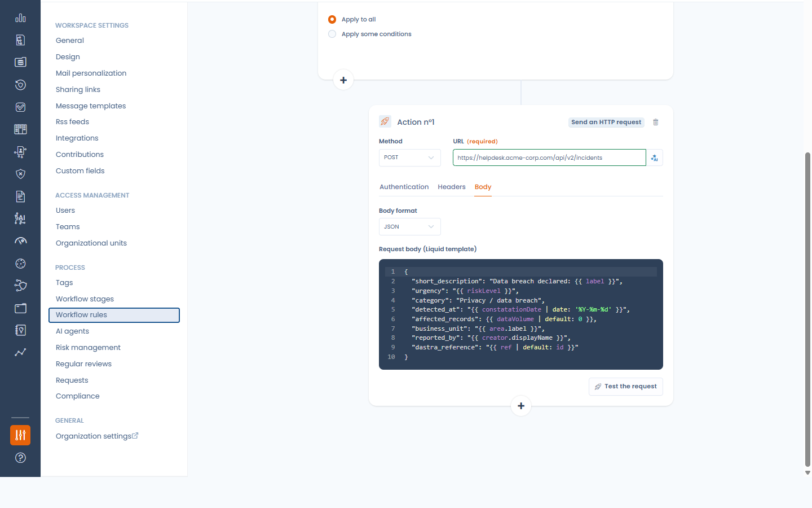The width and height of the screenshot is (812, 508).
Task: Delete Action n°1 with trash icon
Action: pyautogui.click(x=656, y=122)
